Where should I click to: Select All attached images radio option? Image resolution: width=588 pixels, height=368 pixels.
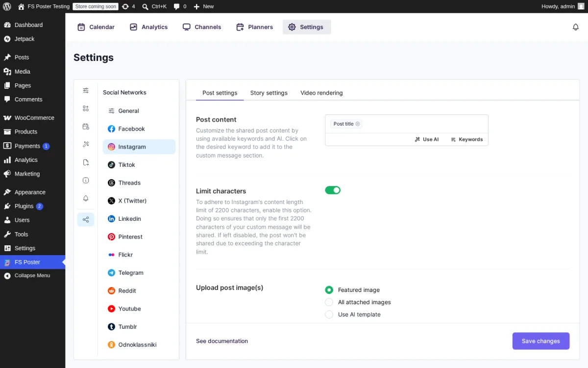[x=329, y=302]
